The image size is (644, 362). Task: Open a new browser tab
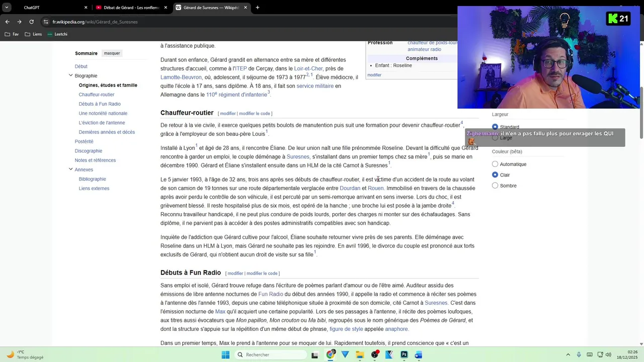point(258,8)
